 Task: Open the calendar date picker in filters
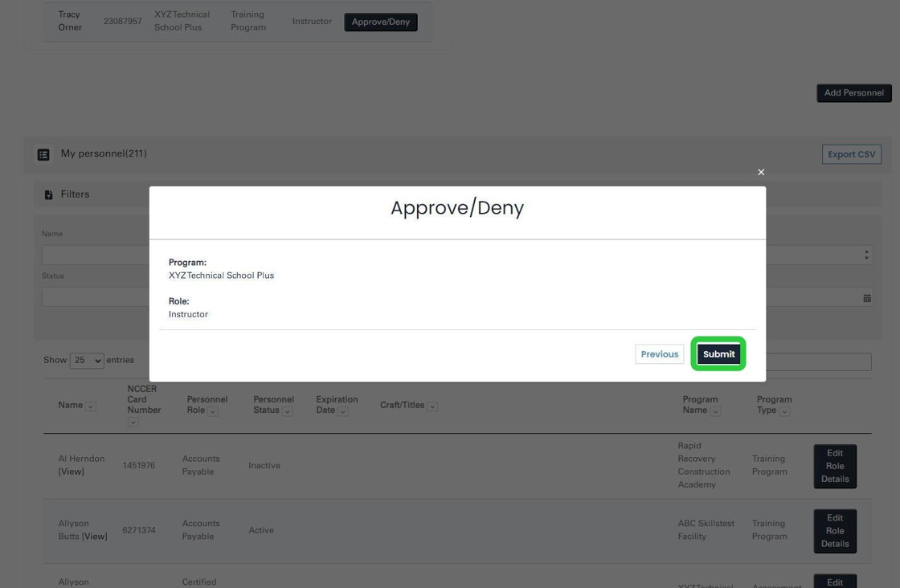[x=867, y=297]
